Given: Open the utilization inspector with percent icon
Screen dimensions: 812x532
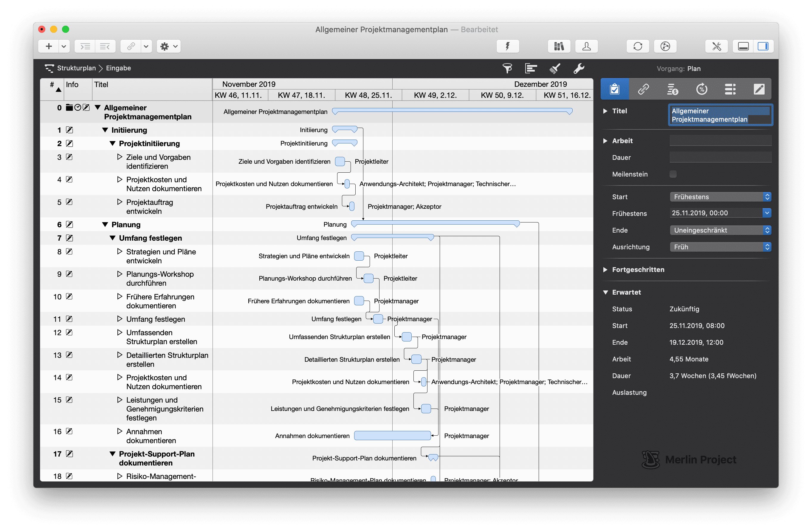Looking at the screenshot, I should pyautogui.click(x=702, y=89).
